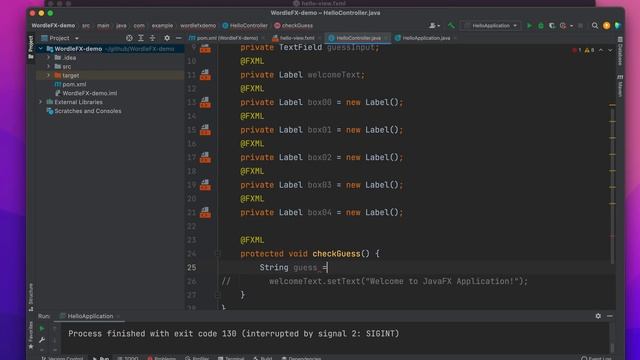Viewport: 640px width, 360px height.
Task: Go to next highlighted error arrow
Action: coord(610,50)
